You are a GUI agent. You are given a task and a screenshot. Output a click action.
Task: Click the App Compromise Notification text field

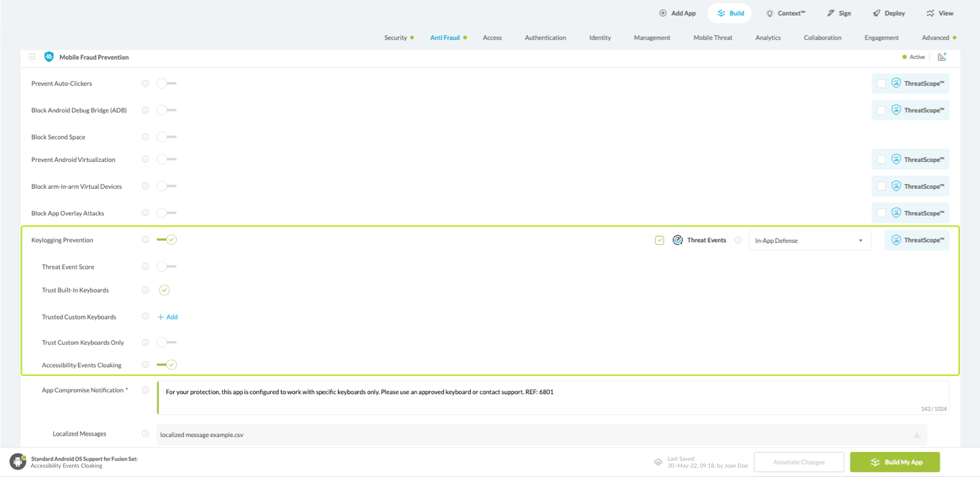tap(552, 397)
